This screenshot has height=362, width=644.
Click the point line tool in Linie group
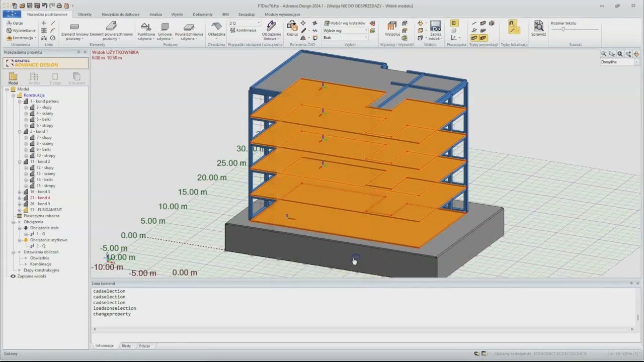click(44, 23)
